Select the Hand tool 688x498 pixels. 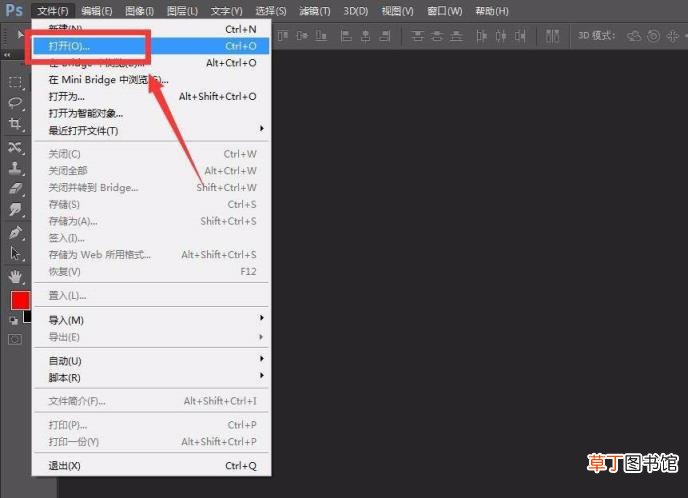pyautogui.click(x=16, y=277)
